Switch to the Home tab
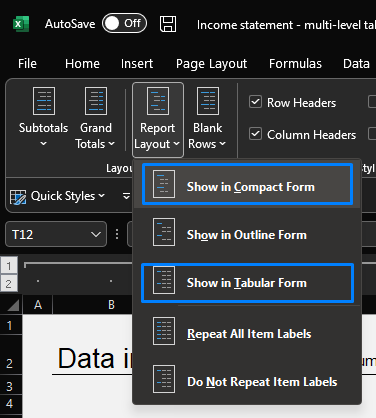 [82, 63]
